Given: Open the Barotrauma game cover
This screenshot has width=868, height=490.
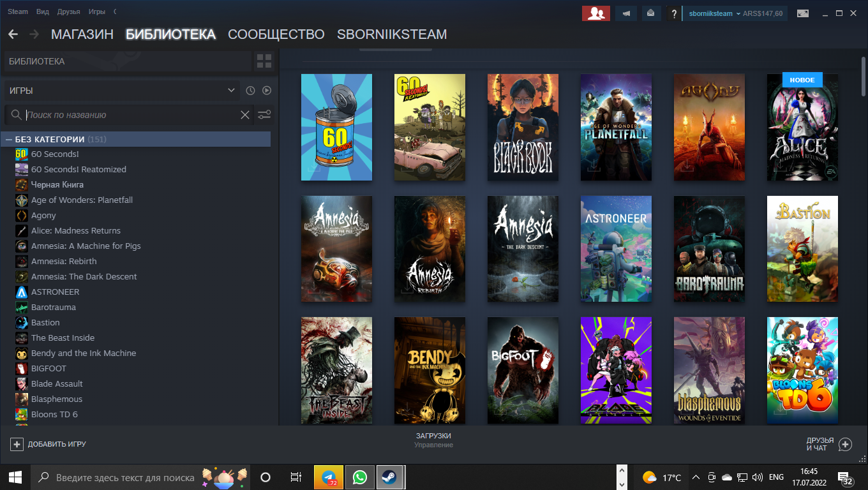Looking at the screenshot, I should 709,249.
